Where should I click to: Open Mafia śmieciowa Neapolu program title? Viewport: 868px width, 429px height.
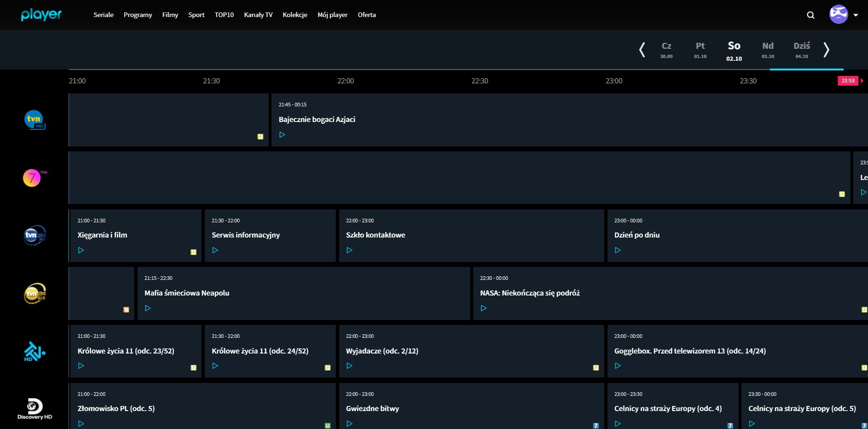(187, 293)
